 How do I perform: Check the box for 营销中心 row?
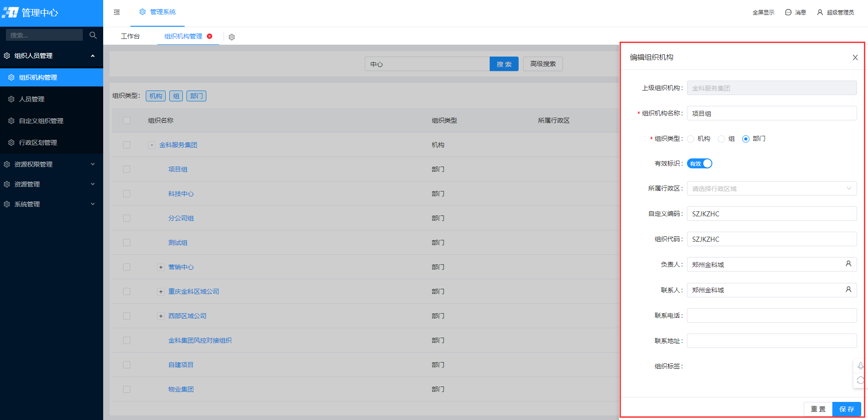pyautogui.click(x=127, y=267)
